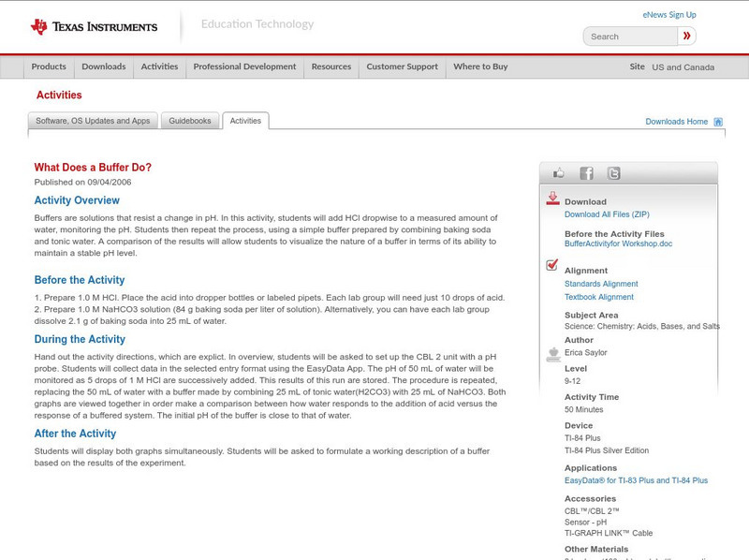
Task: Click the After the Activity heading
Action: 75,434
